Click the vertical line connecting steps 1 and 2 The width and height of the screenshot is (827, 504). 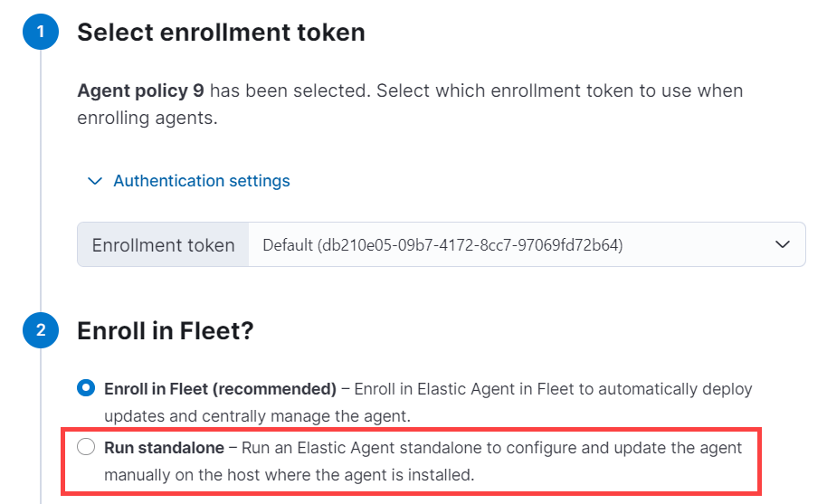pyautogui.click(x=41, y=181)
